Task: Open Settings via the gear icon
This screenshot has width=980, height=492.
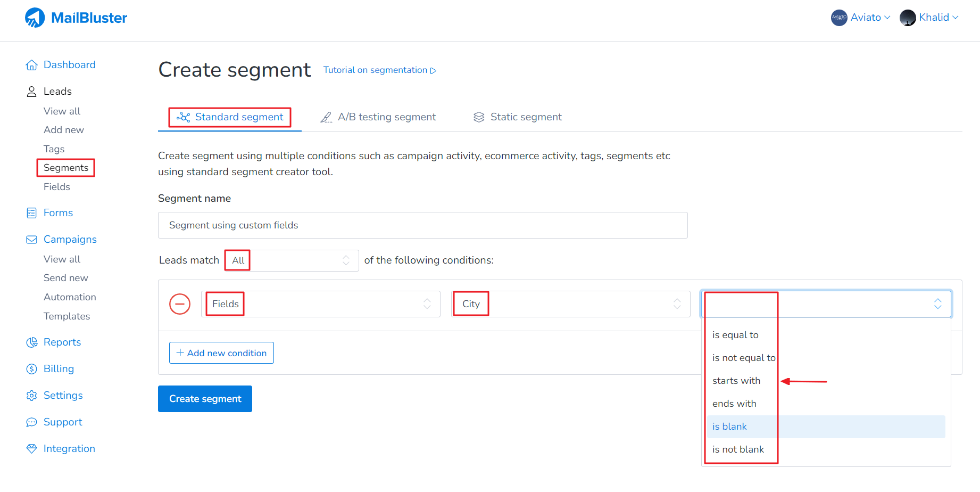Action: [32, 396]
